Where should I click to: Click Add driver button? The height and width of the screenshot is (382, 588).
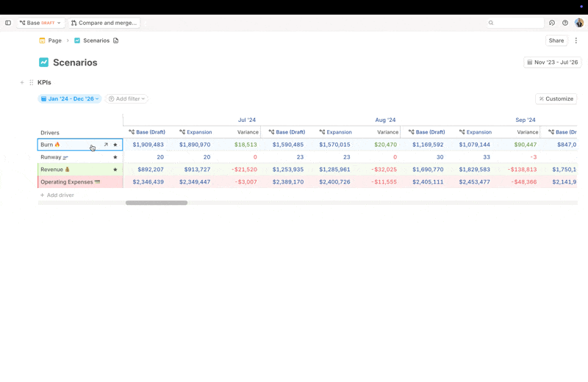[x=57, y=195]
